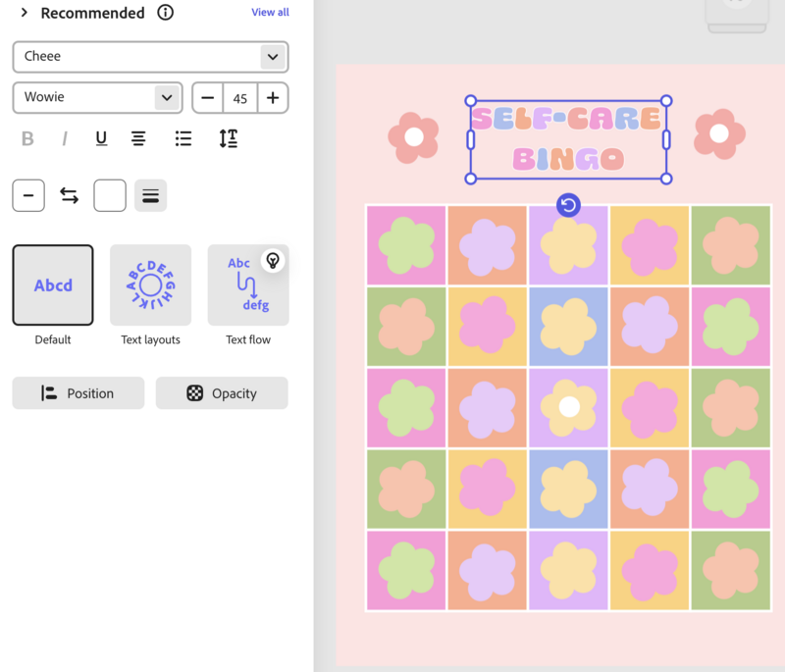
Task: Select the center bingo flower with white dot
Action: click(x=569, y=407)
